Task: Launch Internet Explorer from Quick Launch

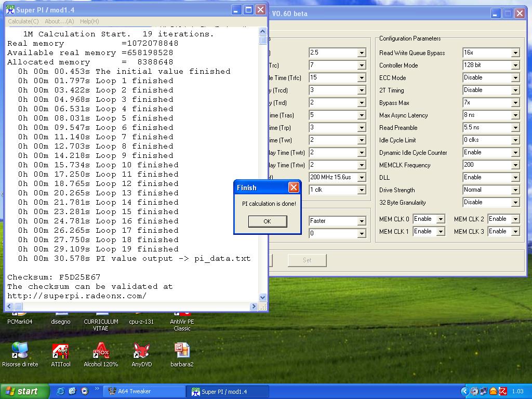Action: pyautogui.click(x=60, y=391)
